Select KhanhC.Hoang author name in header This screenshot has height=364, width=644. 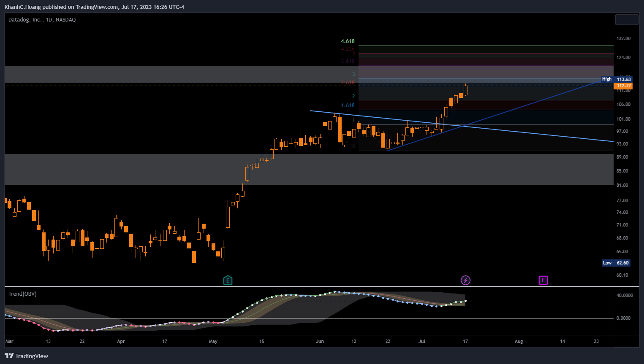[x=23, y=7]
